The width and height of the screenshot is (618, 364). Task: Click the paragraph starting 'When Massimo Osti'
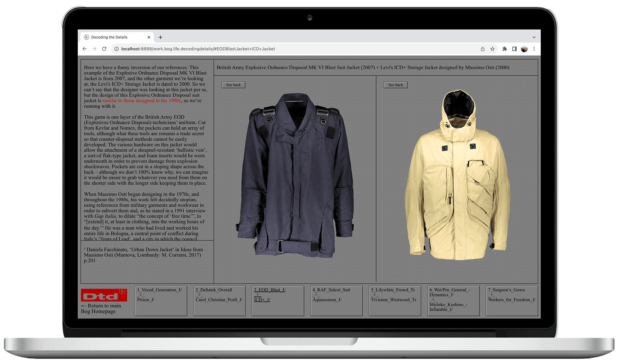pyautogui.click(x=145, y=216)
